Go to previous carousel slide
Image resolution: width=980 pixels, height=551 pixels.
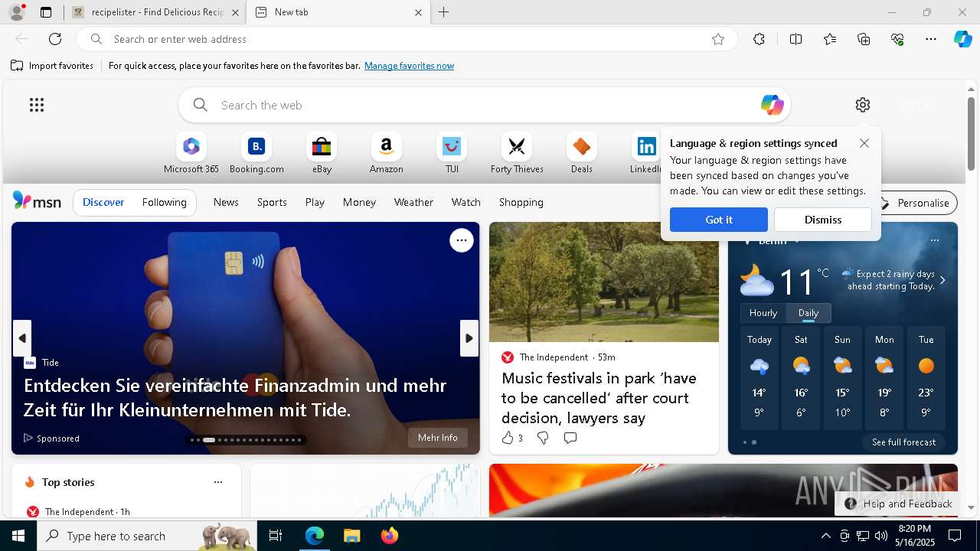tap(22, 338)
